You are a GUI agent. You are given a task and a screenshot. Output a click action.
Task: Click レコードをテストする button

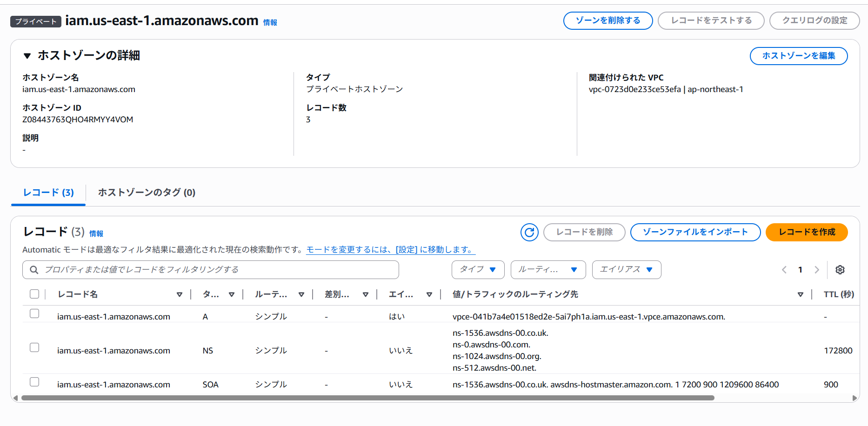click(x=711, y=20)
